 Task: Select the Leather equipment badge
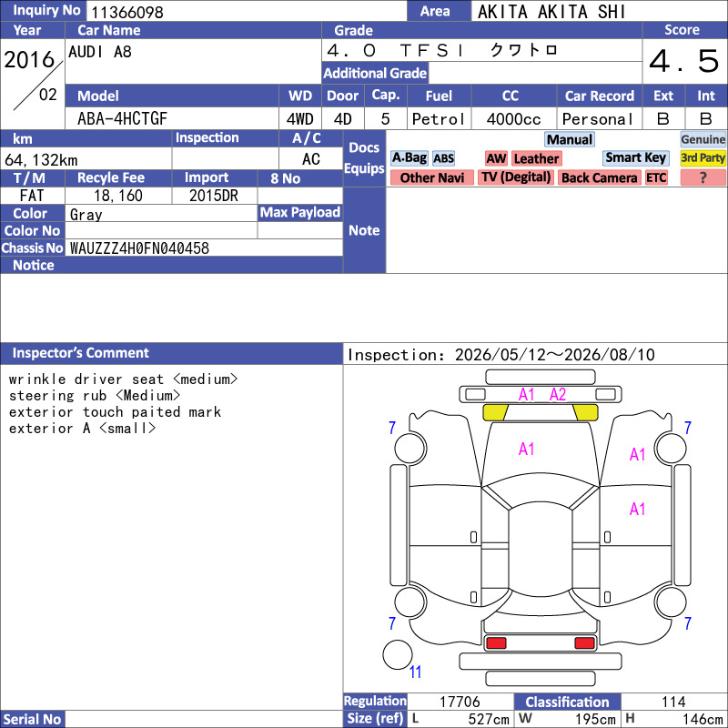click(x=536, y=158)
